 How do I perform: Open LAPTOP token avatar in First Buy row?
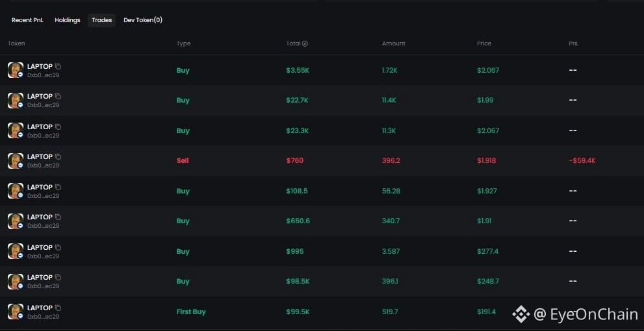pos(16,312)
